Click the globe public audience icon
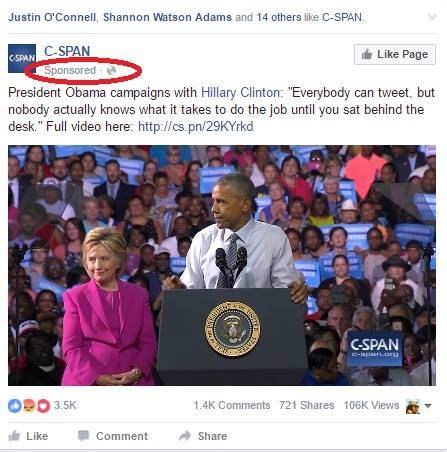This screenshot has height=452, width=447. 111,70
